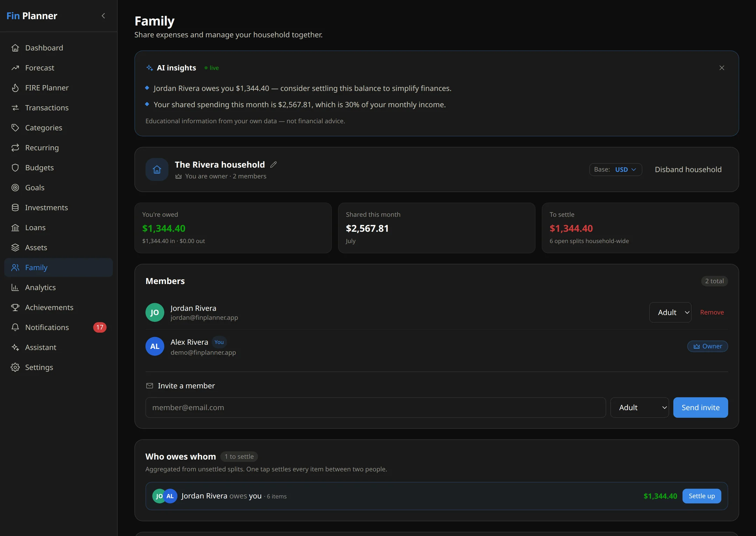Click Alex Rivera's AL avatar in Members
756x536 pixels.
[x=155, y=346]
